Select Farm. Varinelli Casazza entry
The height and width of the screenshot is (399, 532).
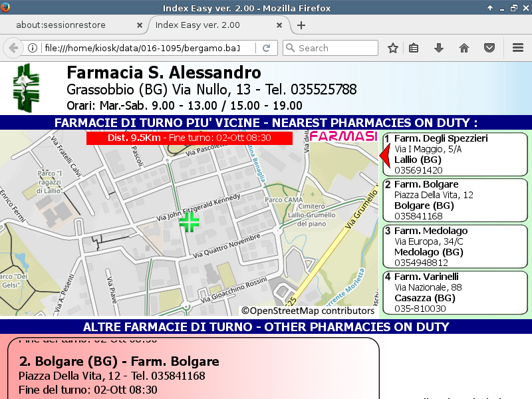[x=455, y=292]
